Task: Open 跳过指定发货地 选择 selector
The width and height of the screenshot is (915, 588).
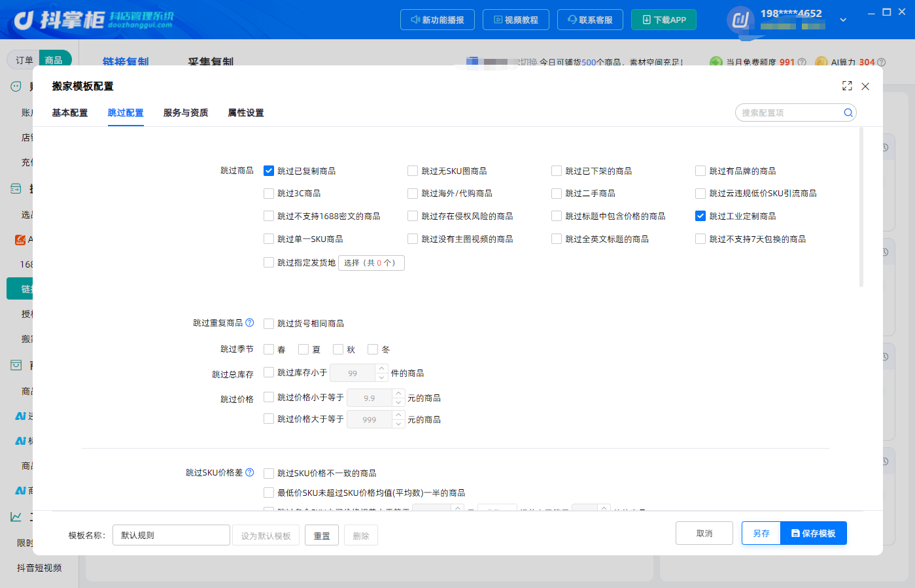Action: coord(371,263)
